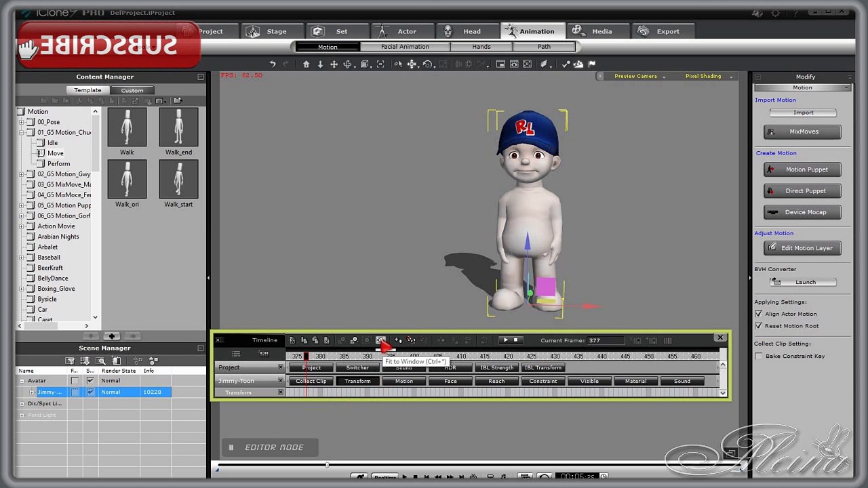868x488 pixels.
Task: Click the Scene Manager filter icon
Action: coord(70,361)
